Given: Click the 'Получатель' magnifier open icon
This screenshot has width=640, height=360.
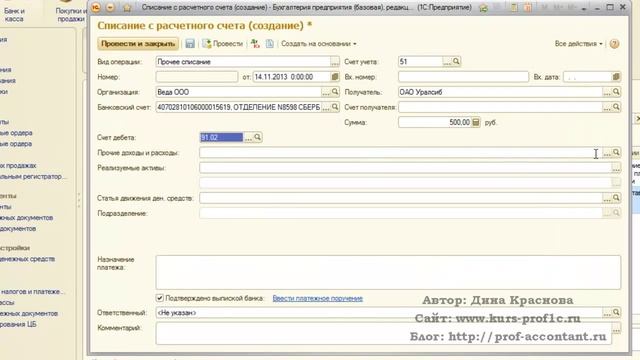Looking at the screenshot, I should point(616,92).
